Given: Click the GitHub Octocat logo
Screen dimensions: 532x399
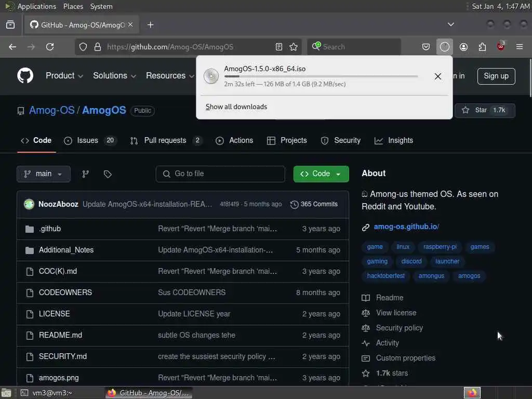Looking at the screenshot, I should 25,75.
